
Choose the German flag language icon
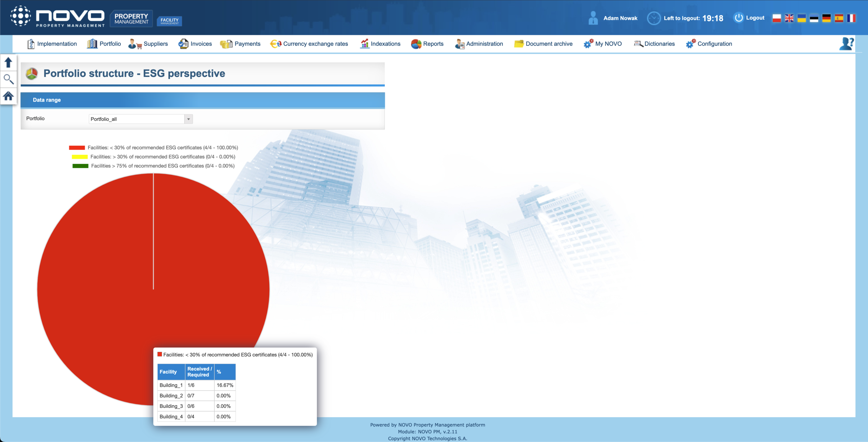coord(826,18)
